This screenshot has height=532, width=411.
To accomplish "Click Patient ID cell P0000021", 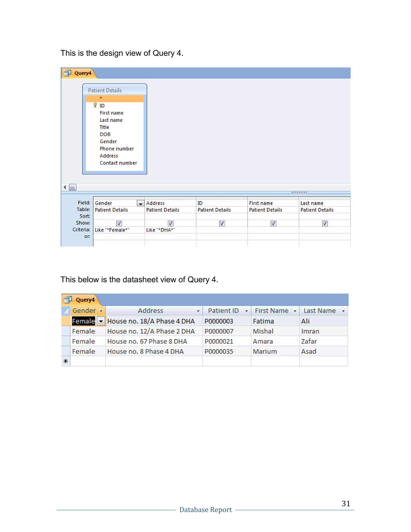I will pos(227,341).
